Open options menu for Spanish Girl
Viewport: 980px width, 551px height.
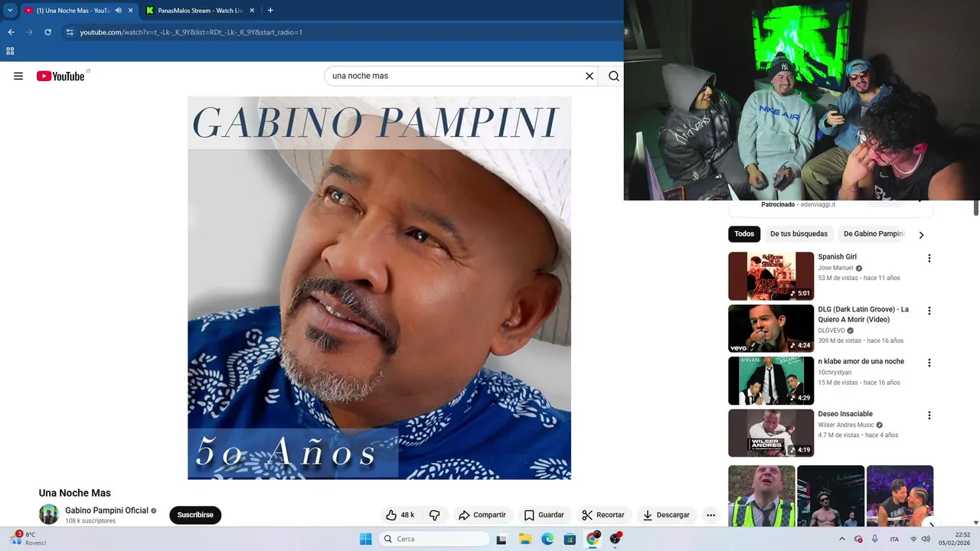pyautogui.click(x=929, y=259)
